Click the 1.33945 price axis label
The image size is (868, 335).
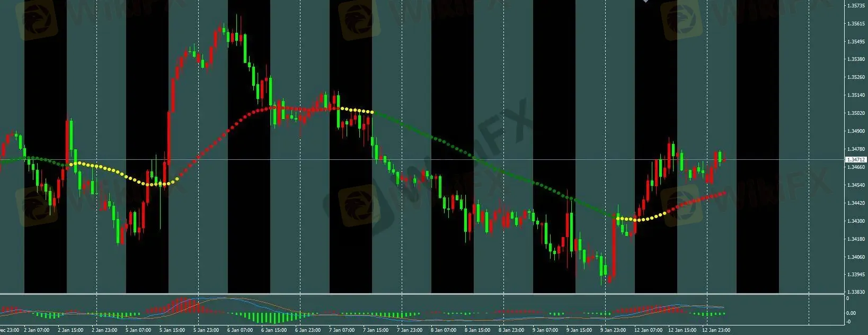(856, 275)
